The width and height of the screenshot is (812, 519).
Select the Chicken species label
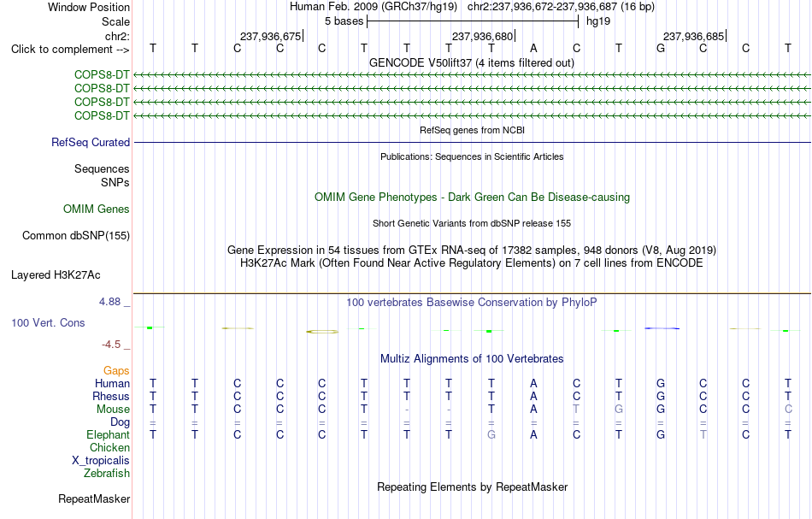pyautogui.click(x=109, y=447)
